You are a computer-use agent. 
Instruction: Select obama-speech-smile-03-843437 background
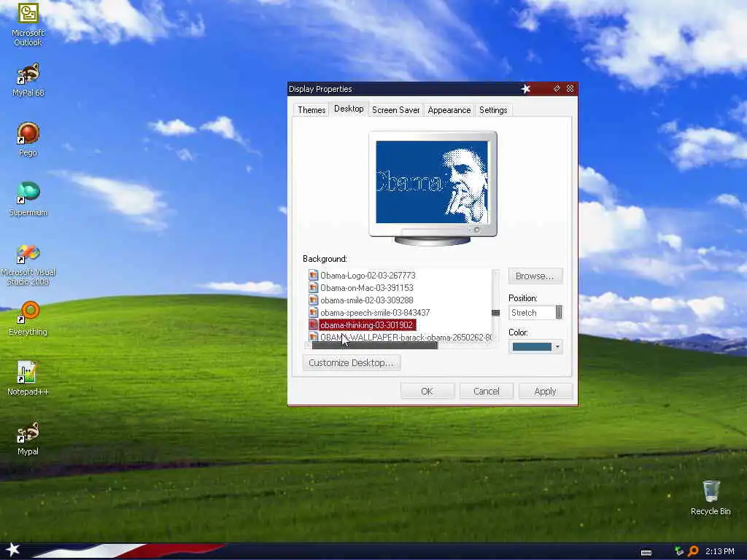coord(374,312)
